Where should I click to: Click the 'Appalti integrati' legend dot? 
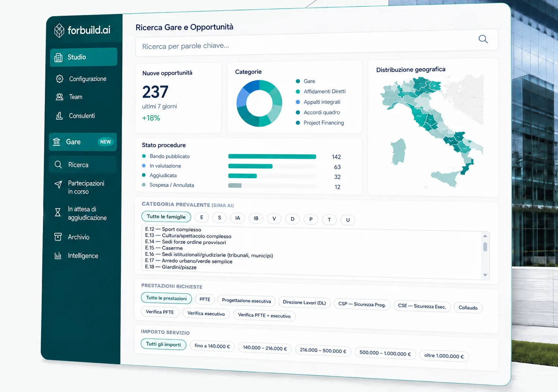pos(298,102)
